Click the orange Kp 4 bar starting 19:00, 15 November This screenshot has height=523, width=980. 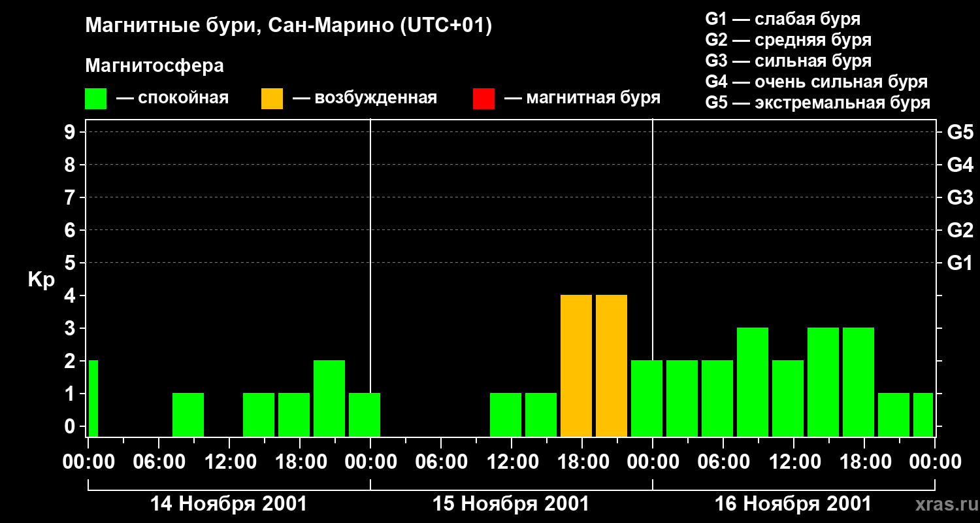point(612,365)
